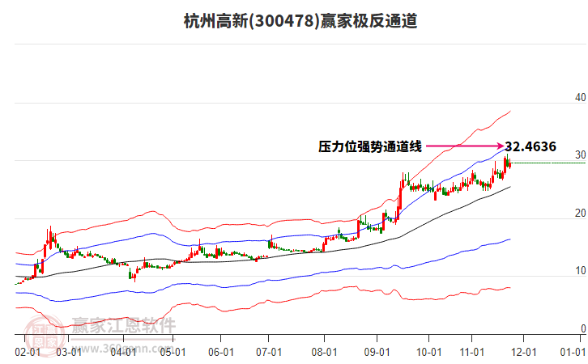Click the x-axis date 02-01

pyautogui.click(x=28, y=353)
